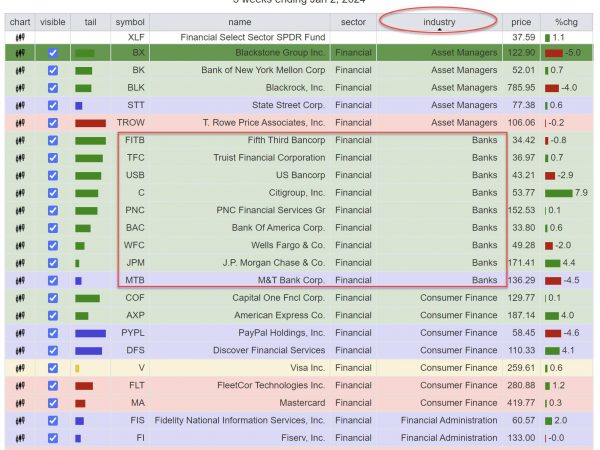Open chart icon for BLK row
Viewport: 600px width, 450px height.
point(20,88)
